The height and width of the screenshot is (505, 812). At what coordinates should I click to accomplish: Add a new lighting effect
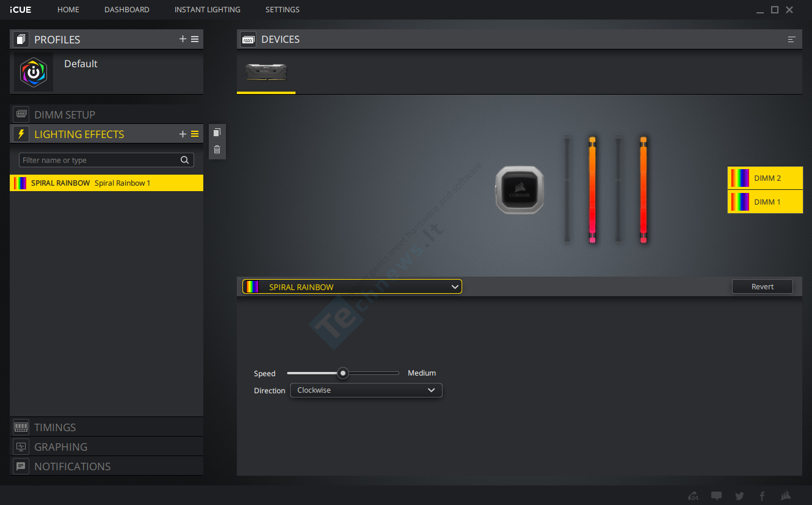click(x=183, y=134)
